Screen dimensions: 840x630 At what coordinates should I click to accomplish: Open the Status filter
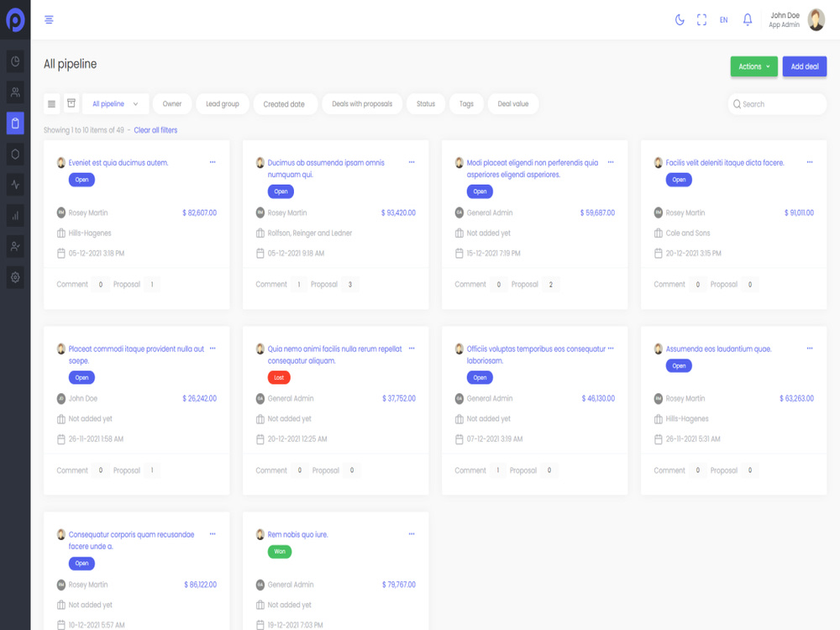point(426,104)
